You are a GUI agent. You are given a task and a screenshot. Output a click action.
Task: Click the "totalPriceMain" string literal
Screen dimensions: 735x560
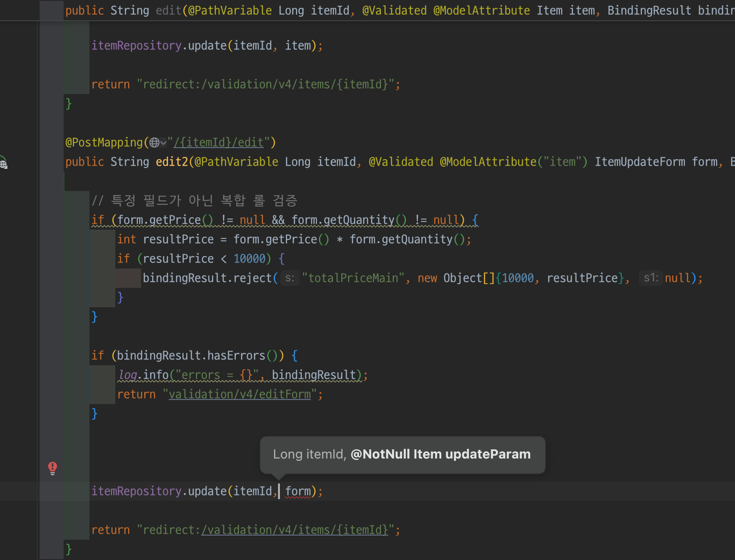(353, 278)
